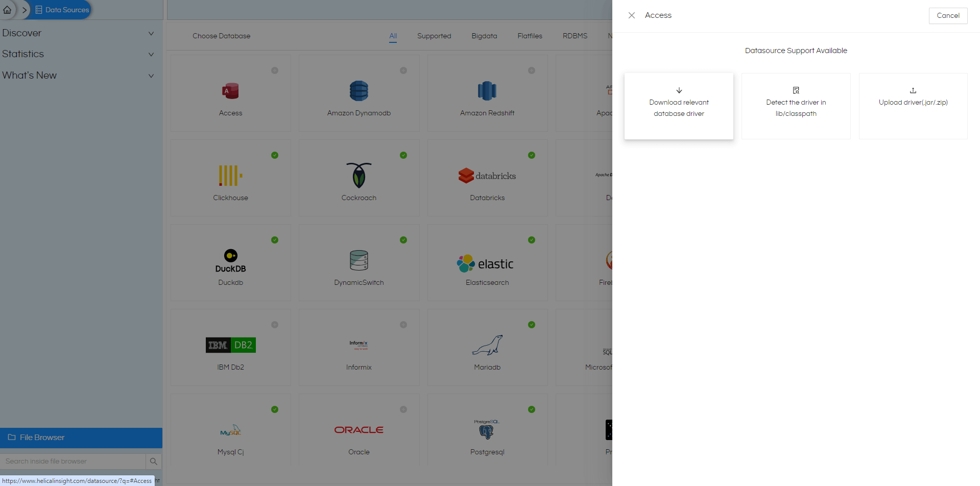980x486 pixels.
Task: Click the green check on Duckdb card
Action: [275, 240]
